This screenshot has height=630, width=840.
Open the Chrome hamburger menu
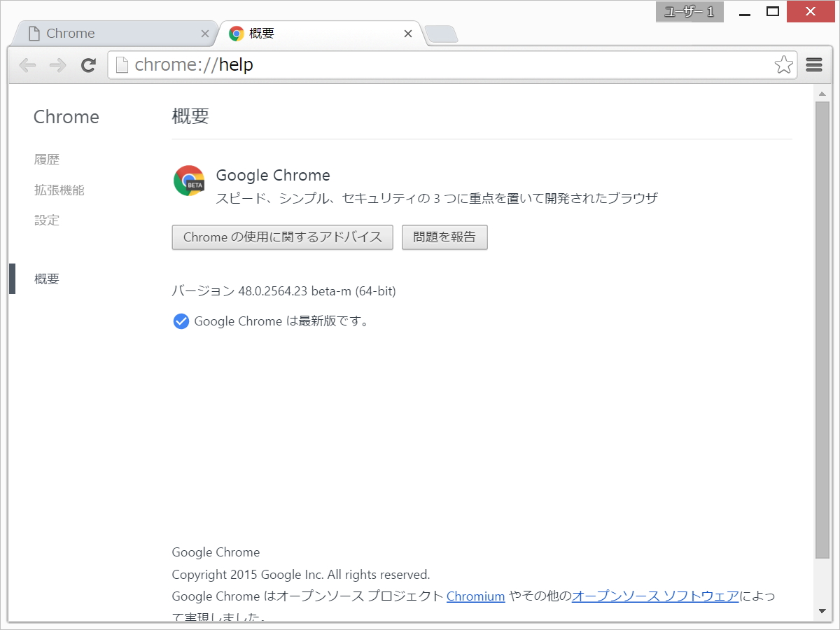tap(813, 64)
